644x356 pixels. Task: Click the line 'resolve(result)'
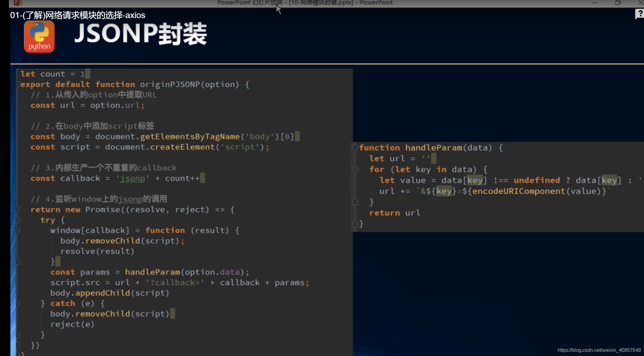97,251
